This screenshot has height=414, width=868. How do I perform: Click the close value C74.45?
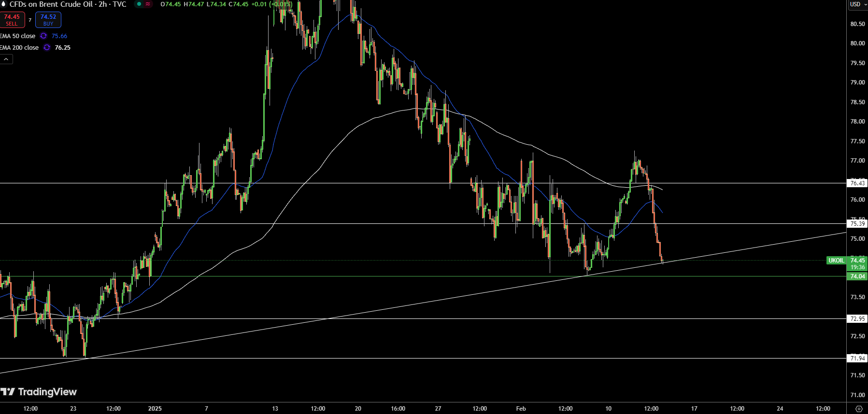[239, 4]
